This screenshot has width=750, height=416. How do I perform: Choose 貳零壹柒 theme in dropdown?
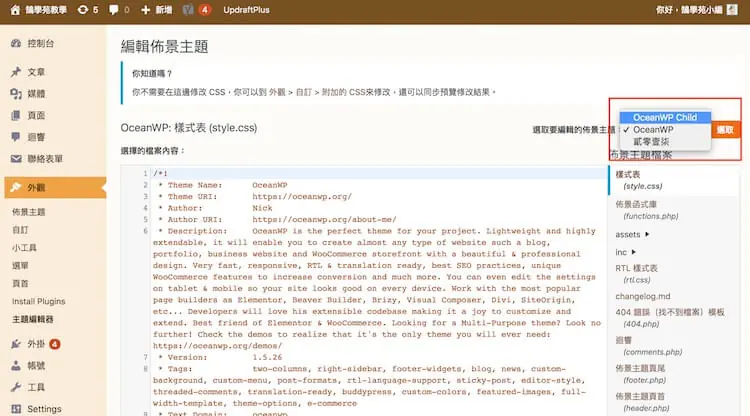665,142
